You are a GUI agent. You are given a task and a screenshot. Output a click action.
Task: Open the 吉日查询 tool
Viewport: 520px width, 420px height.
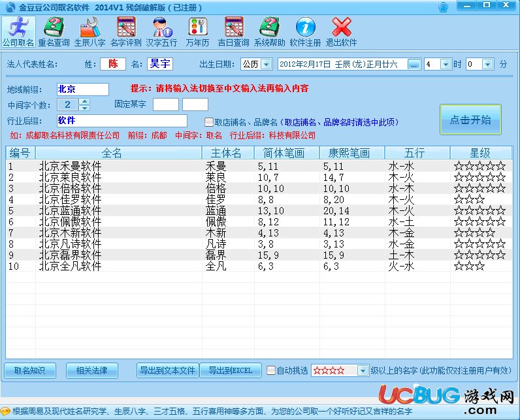coord(233,32)
